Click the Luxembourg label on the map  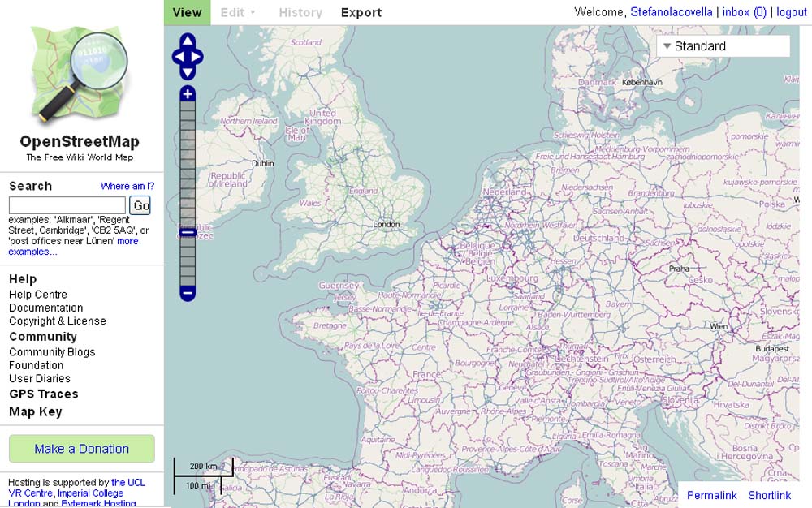(x=512, y=278)
